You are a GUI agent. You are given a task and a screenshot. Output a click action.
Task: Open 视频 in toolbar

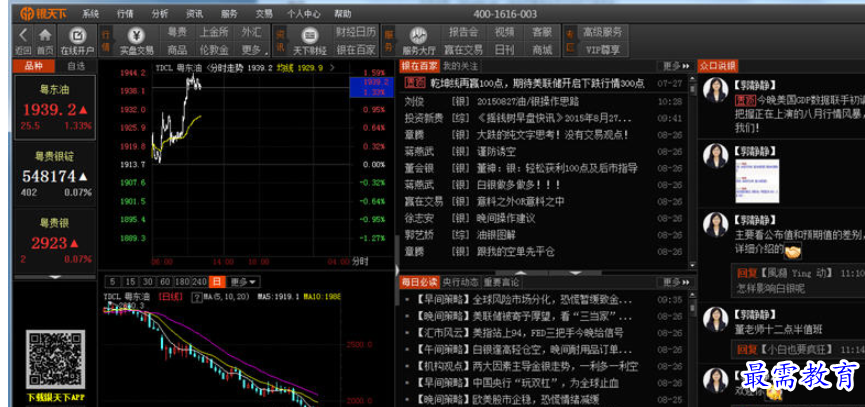coord(504,32)
